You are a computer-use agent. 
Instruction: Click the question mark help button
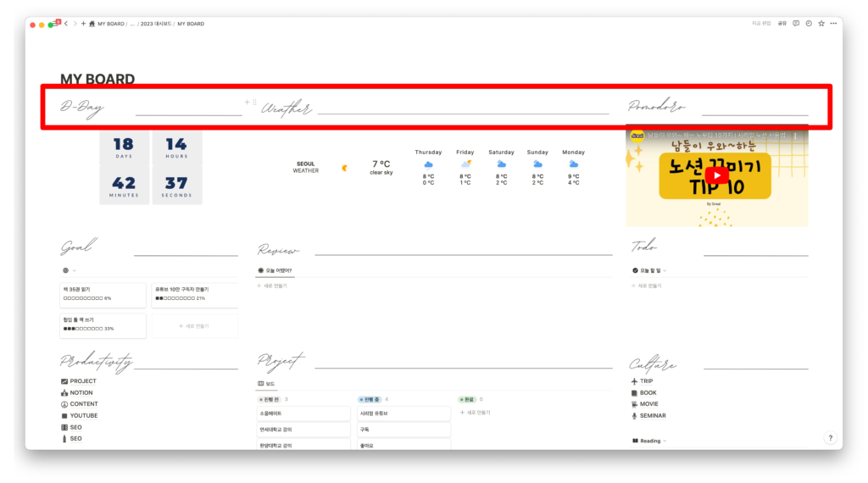point(830,438)
